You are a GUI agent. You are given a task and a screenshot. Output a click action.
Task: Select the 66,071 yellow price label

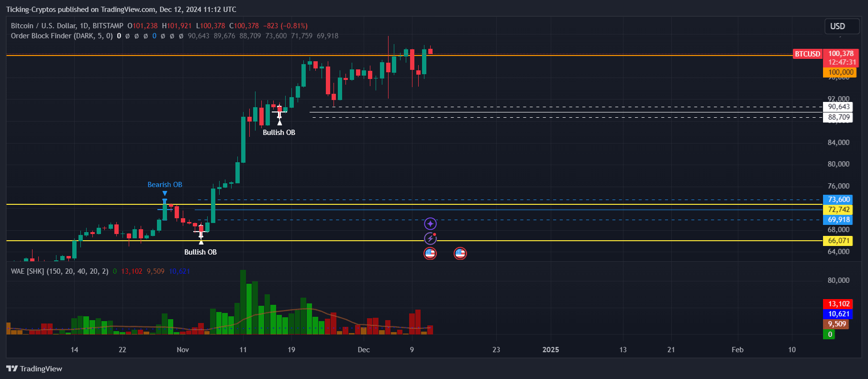pyautogui.click(x=838, y=241)
